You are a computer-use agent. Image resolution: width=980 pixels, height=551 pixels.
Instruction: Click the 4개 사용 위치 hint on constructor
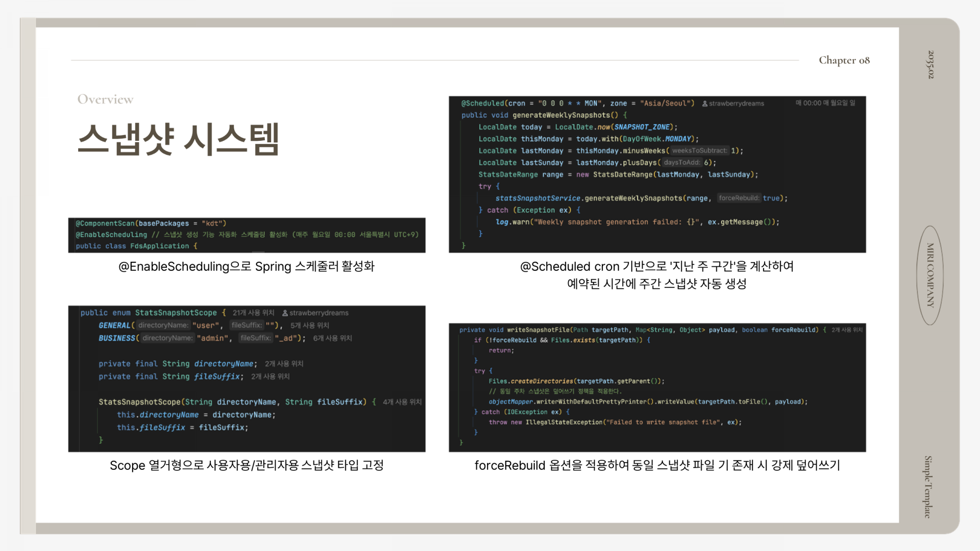[402, 402]
